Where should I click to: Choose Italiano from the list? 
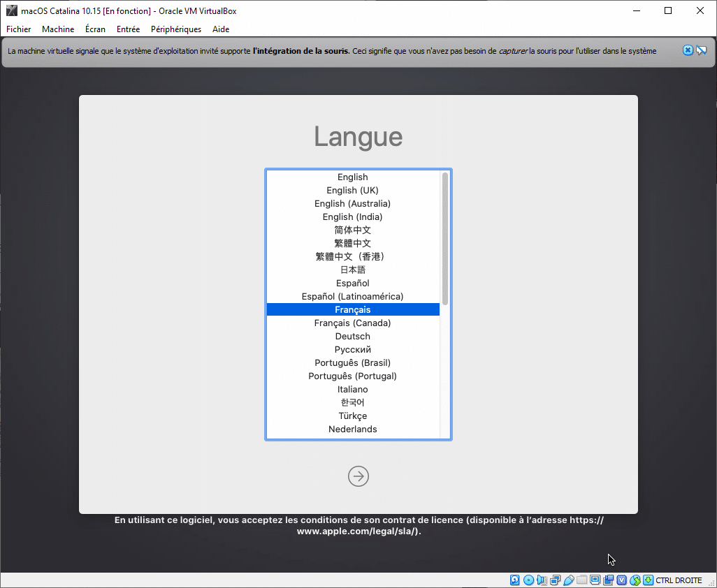pyautogui.click(x=352, y=389)
